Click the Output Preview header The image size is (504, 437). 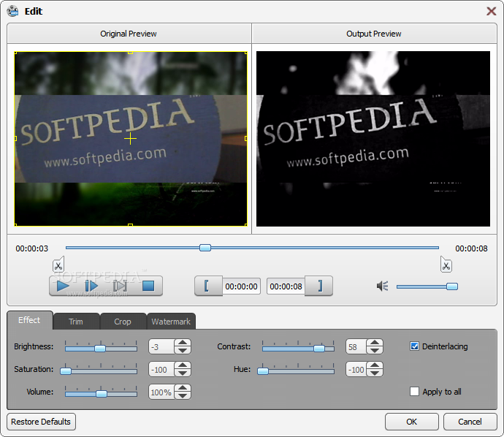(x=374, y=34)
